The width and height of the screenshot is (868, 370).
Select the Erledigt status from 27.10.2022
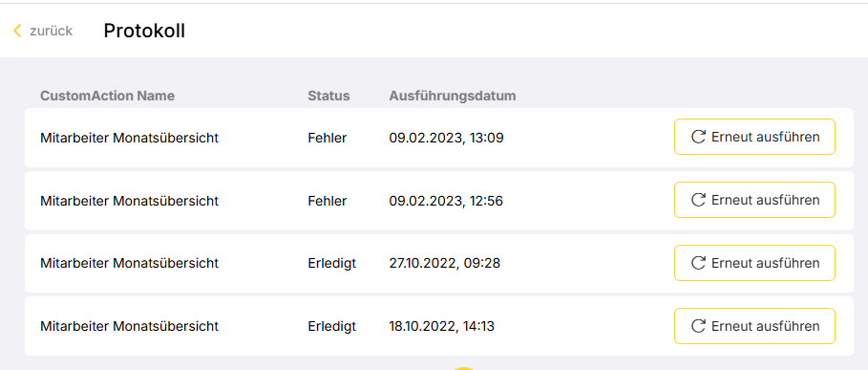coord(332,264)
